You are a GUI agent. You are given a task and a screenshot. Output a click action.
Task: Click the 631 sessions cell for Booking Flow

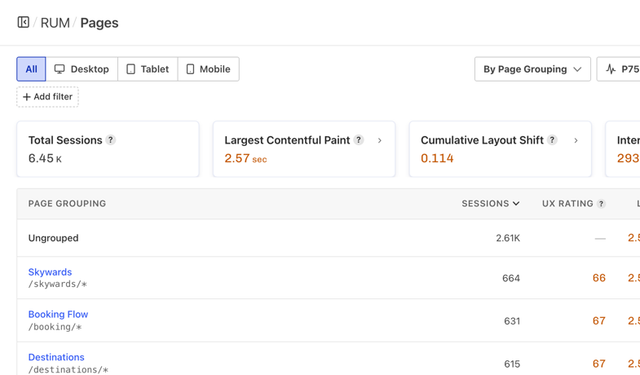pos(512,321)
